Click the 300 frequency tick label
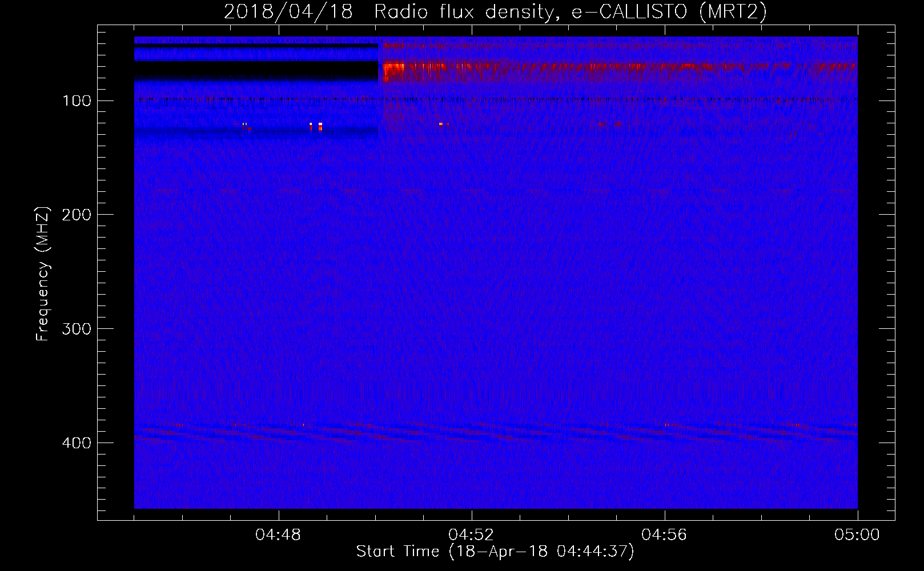 pos(77,329)
